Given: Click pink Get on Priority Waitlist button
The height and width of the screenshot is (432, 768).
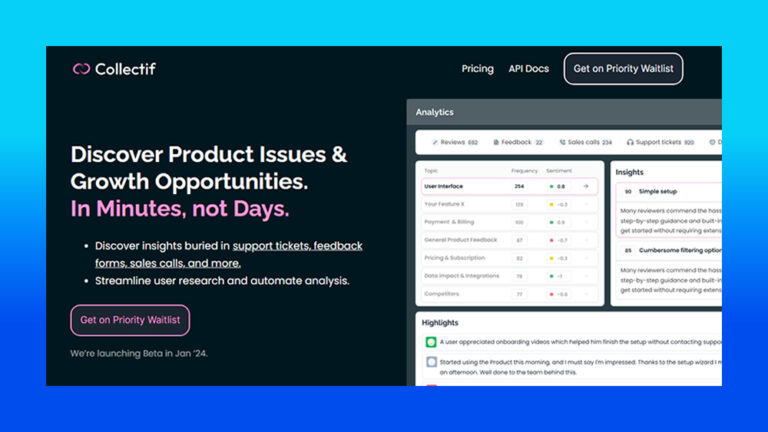Looking at the screenshot, I should [x=130, y=320].
